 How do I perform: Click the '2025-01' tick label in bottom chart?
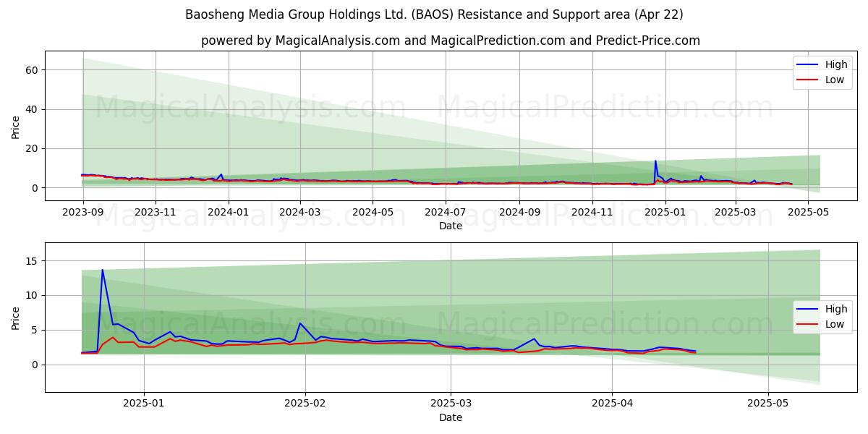pyautogui.click(x=144, y=404)
